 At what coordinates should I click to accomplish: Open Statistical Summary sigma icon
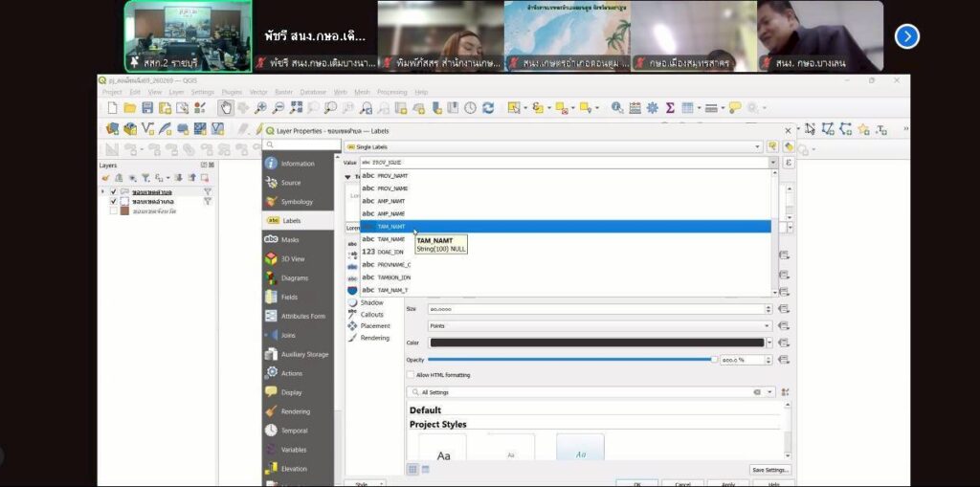point(670,108)
